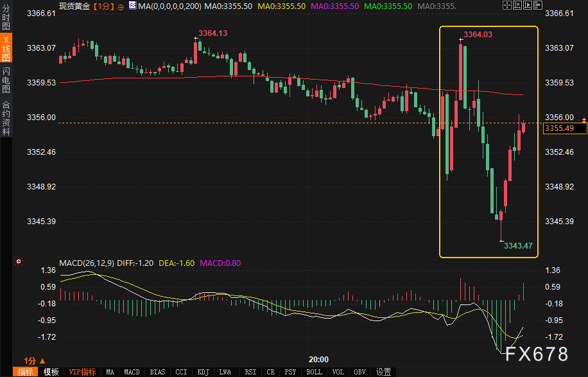Click the red sun icon beside MACD panel
The width and height of the screenshot is (588, 377).
click(x=19, y=261)
